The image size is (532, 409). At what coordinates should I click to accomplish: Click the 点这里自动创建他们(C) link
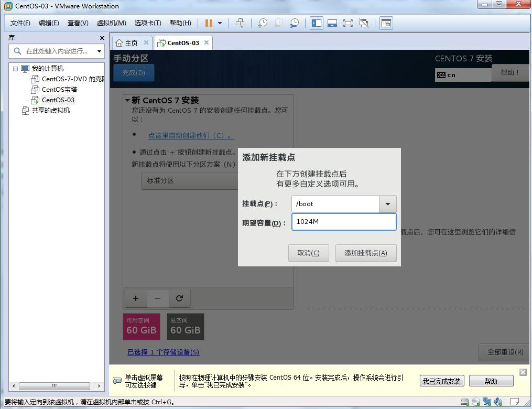click(x=191, y=135)
